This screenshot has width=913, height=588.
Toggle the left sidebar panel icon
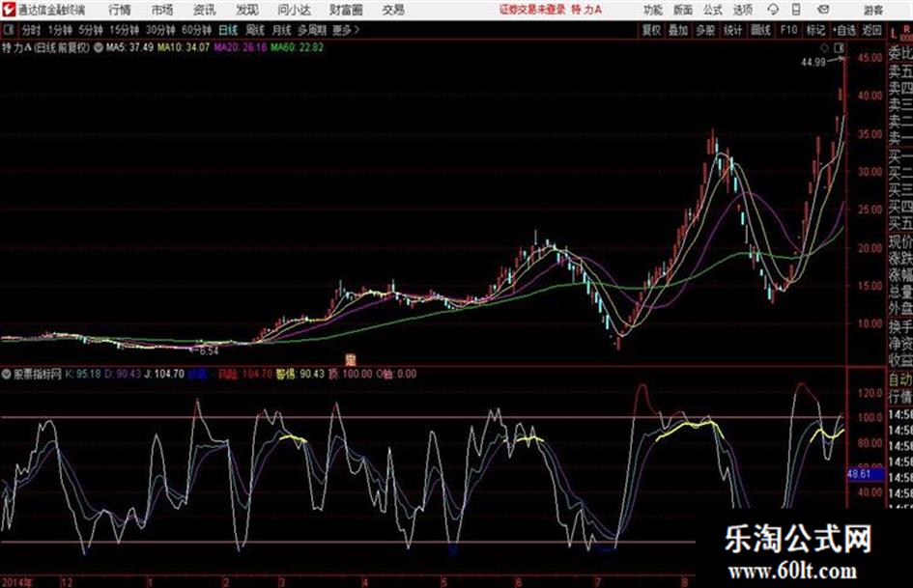(x=8, y=30)
